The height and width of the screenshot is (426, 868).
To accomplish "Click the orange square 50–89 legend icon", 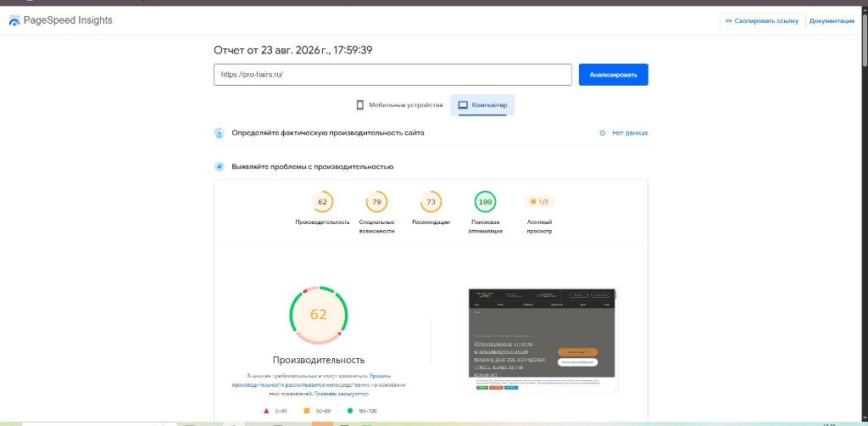I will (306, 411).
